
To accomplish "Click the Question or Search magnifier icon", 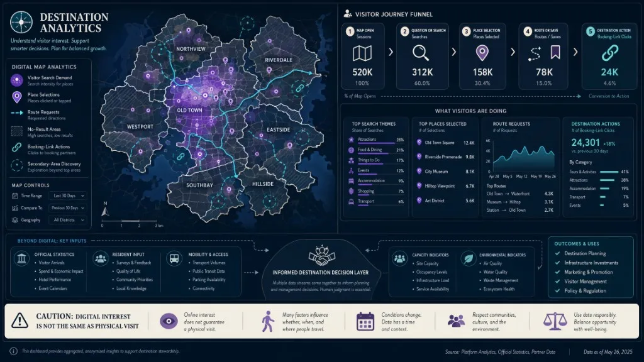I will (x=421, y=53).
